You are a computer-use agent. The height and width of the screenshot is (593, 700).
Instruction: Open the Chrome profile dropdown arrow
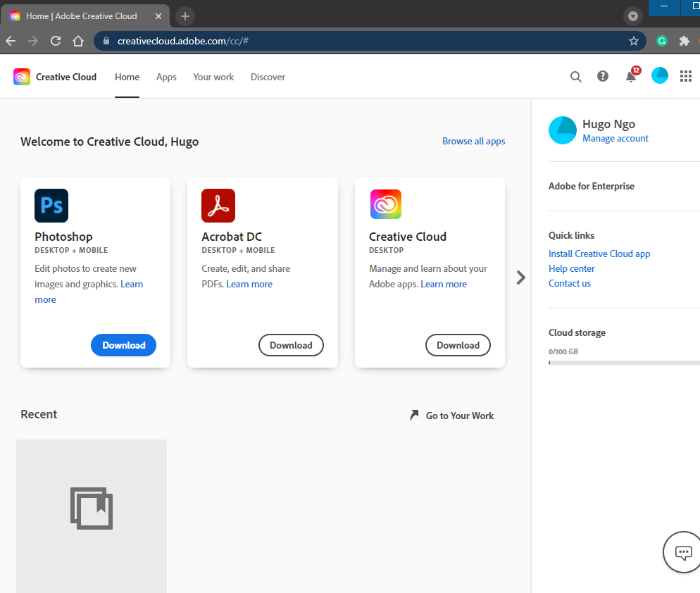(633, 16)
